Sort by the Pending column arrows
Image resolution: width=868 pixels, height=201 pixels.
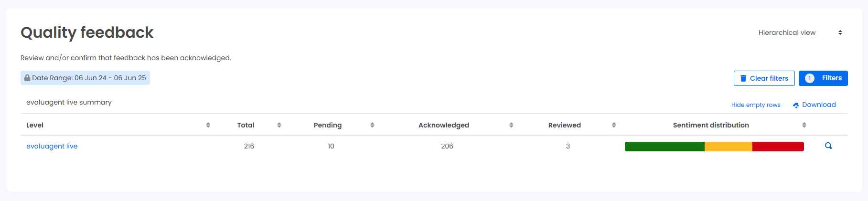coord(372,125)
